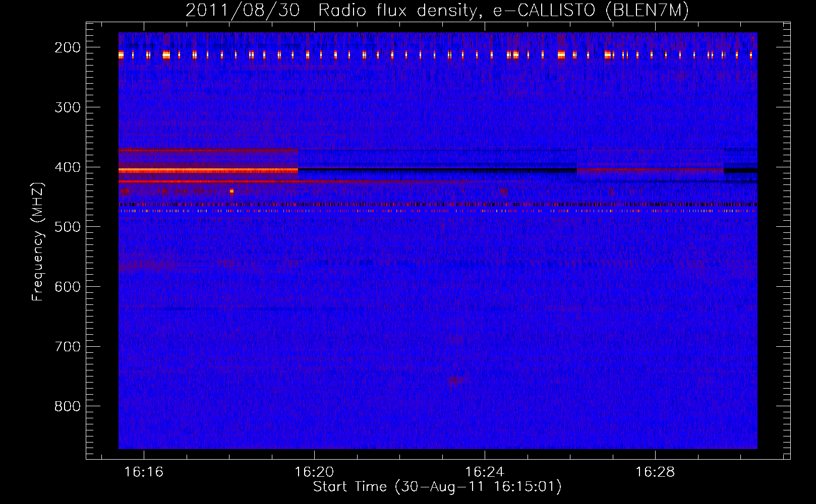Click the 400 frequency tick label

(x=67, y=167)
